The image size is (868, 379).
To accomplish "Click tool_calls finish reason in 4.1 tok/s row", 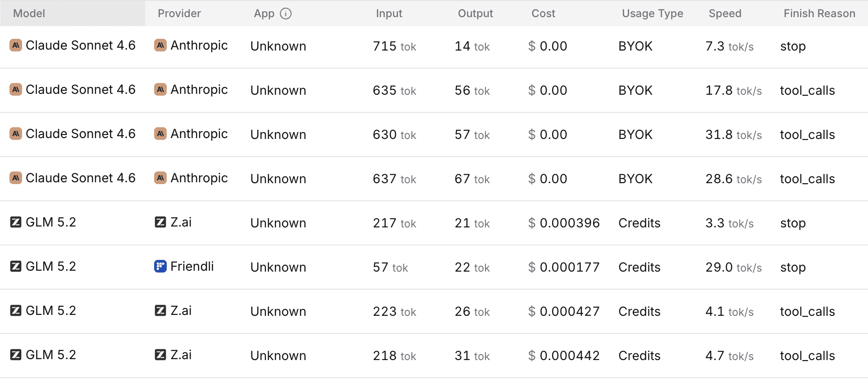I will pyautogui.click(x=808, y=312).
